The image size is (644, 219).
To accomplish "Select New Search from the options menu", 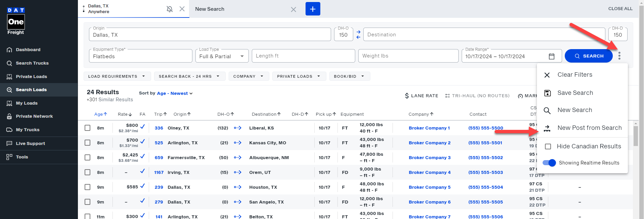I will tap(582, 110).
